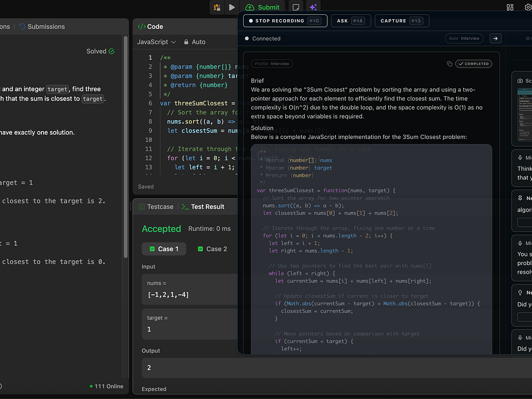Screen dimensions: 532x399
Task: Copy the solution using the copy icon
Action: (450, 64)
